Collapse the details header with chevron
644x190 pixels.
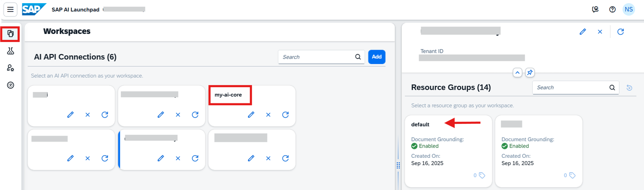(x=517, y=72)
